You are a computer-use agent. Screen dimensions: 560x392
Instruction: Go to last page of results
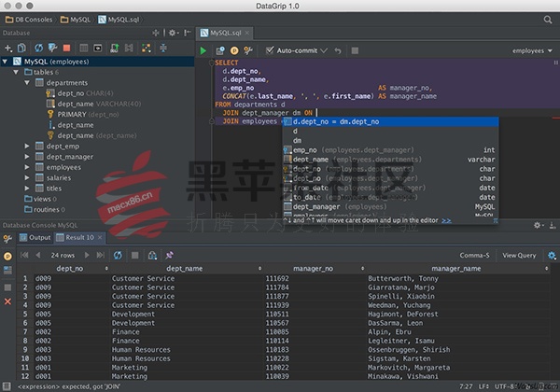pos(101,255)
